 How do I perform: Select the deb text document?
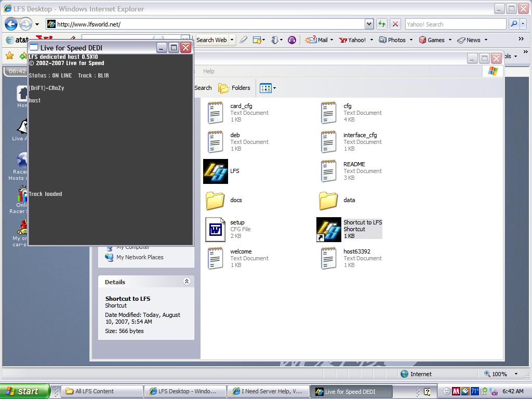238,142
